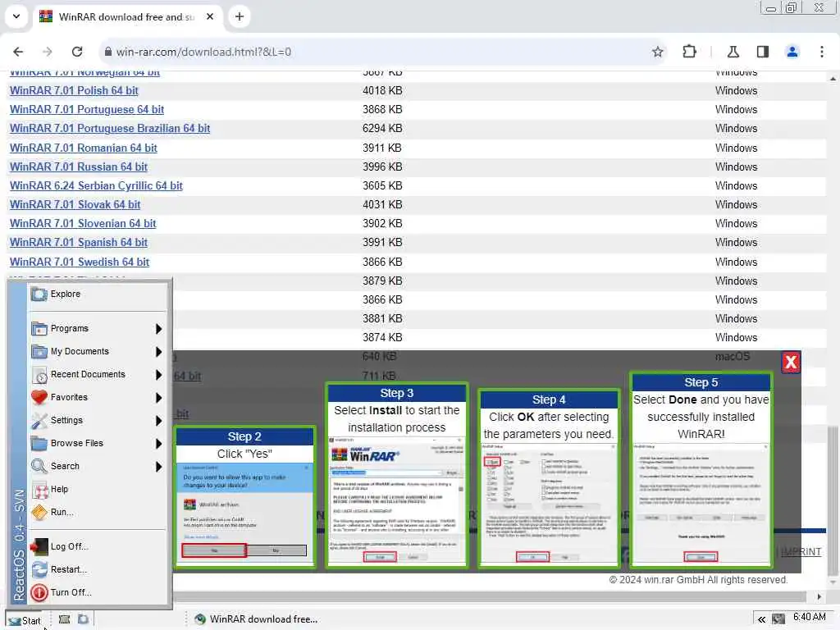Toggle the browser side panel icon
The image size is (840, 630).
762,52
